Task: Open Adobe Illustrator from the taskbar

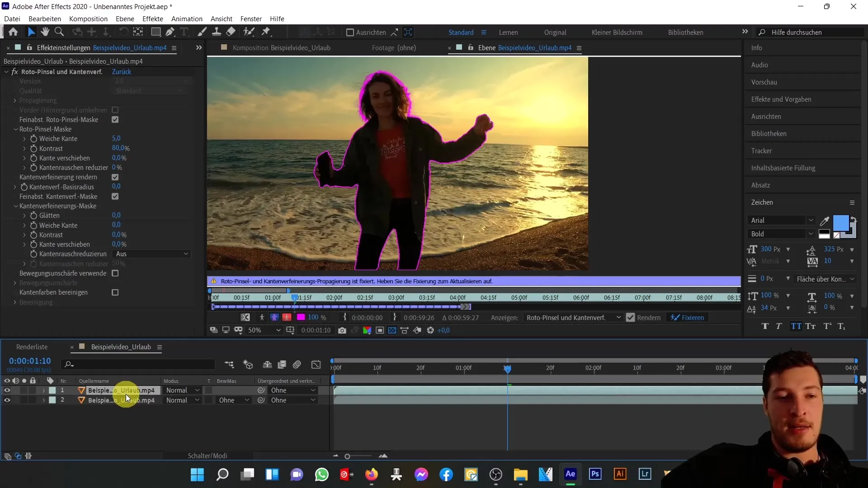Action: coord(620,474)
